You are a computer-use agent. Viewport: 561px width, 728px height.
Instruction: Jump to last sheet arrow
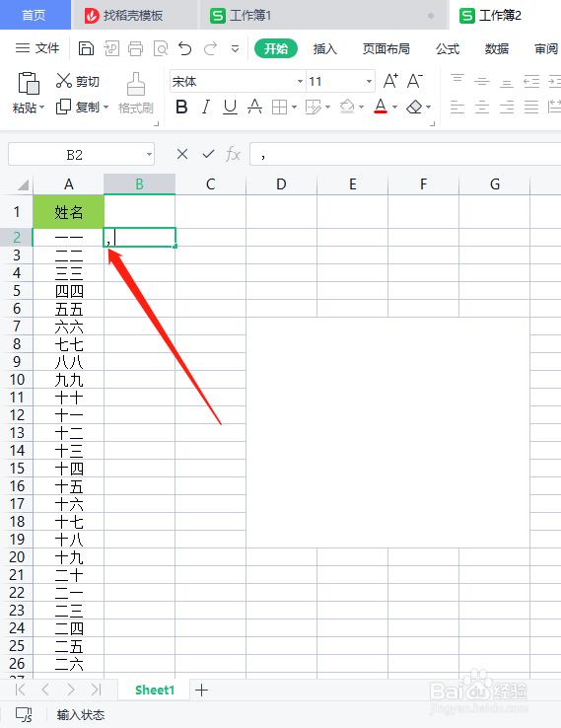(x=96, y=690)
